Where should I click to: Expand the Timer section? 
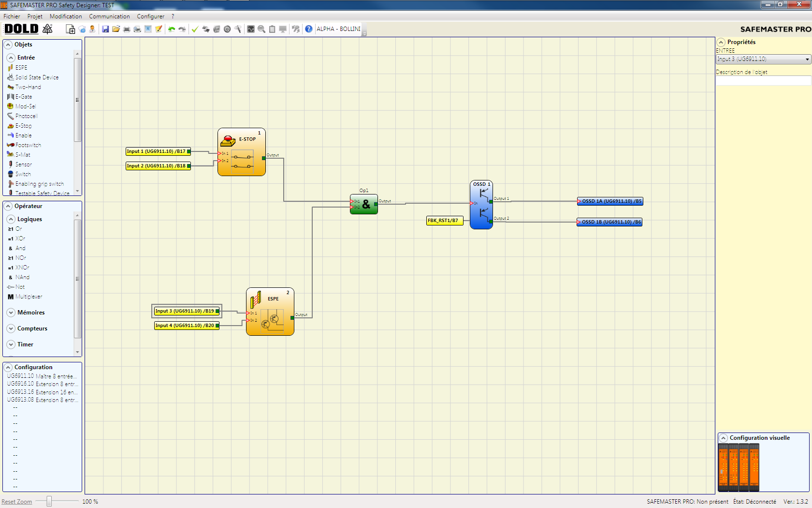(x=11, y=344)
